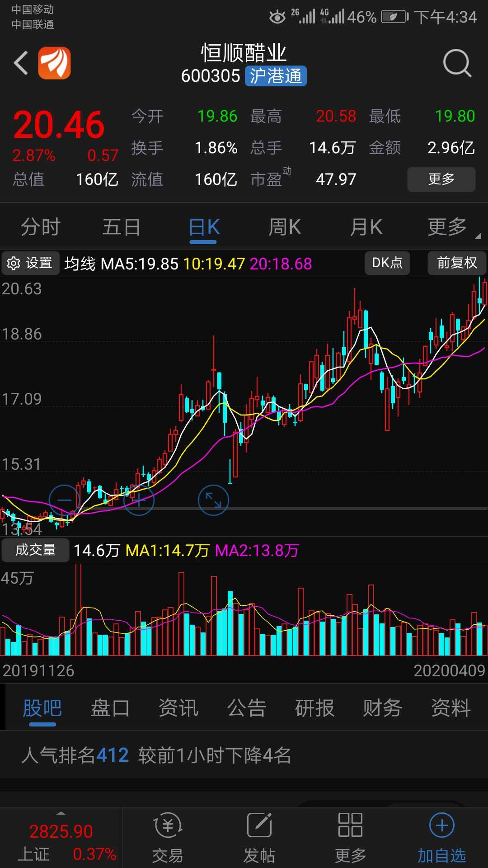Viewport: 488px width, 868px height.
Task: Toggle the DK点 indicator
Action: [387, 263]
